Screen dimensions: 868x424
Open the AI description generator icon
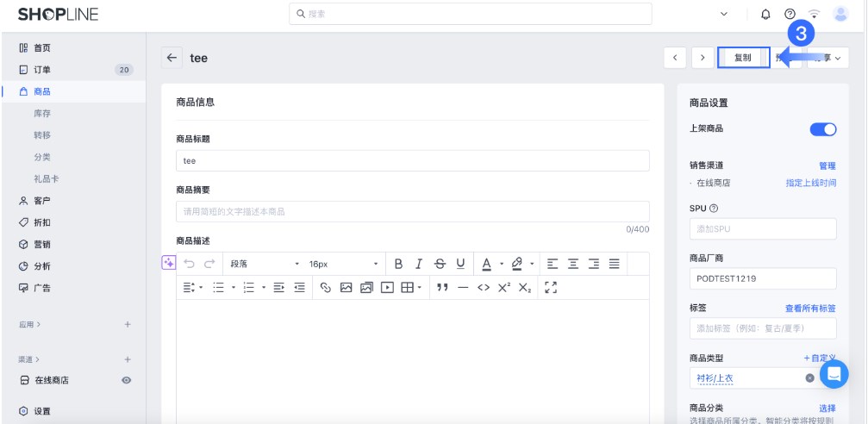[168, 263]
